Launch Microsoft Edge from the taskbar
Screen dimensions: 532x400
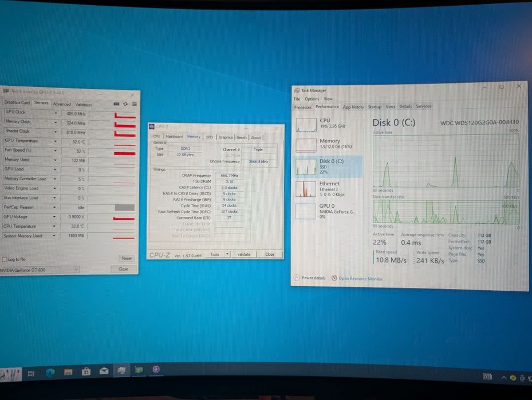50,373
